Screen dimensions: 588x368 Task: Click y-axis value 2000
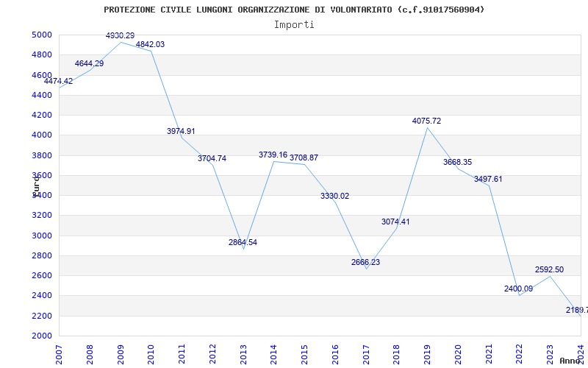click(x=41, y=336)
